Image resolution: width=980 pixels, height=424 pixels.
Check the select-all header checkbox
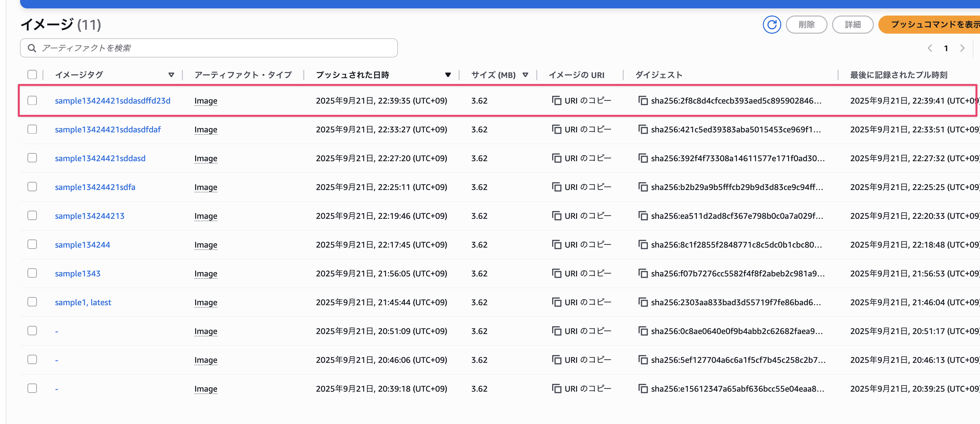(32, 74)
